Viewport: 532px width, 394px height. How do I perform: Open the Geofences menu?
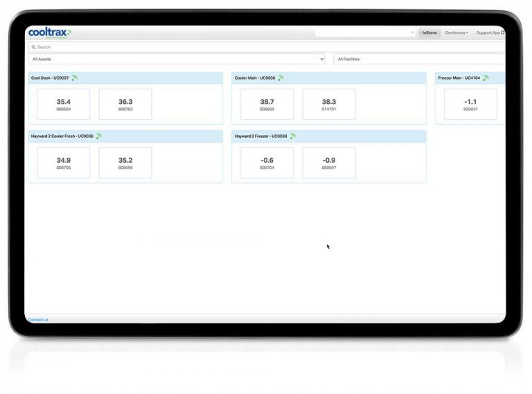[456, 33]
